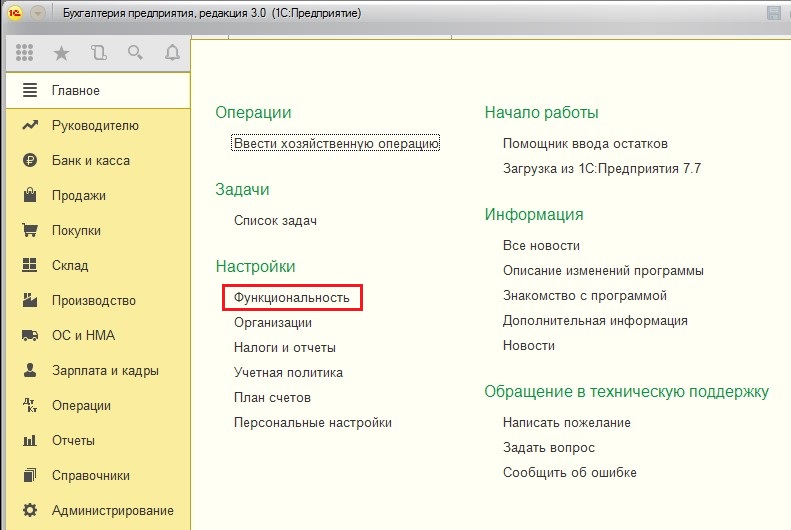The image size is (791, 530).
Task: Open Загрузка из 1С:Предприятия 7.7
Action: point(602,168)
